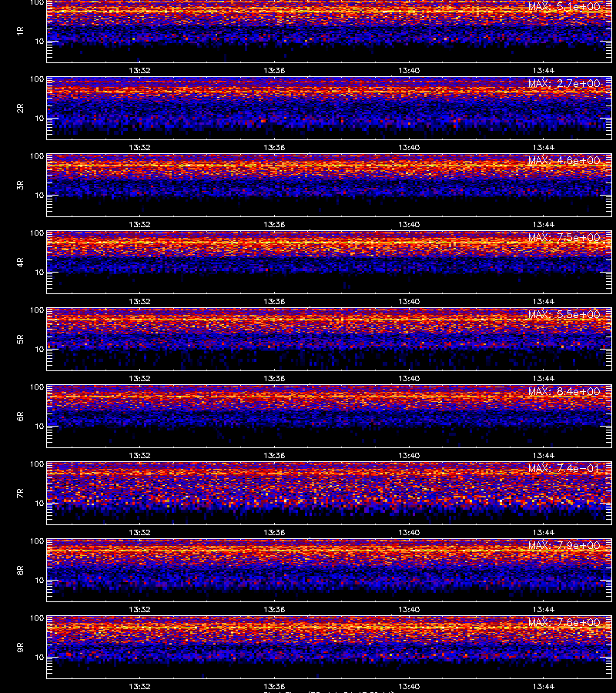Click the MAX annotation in the 8R panel
This screenshot has height=693, width=616.
tap(564, 545)
